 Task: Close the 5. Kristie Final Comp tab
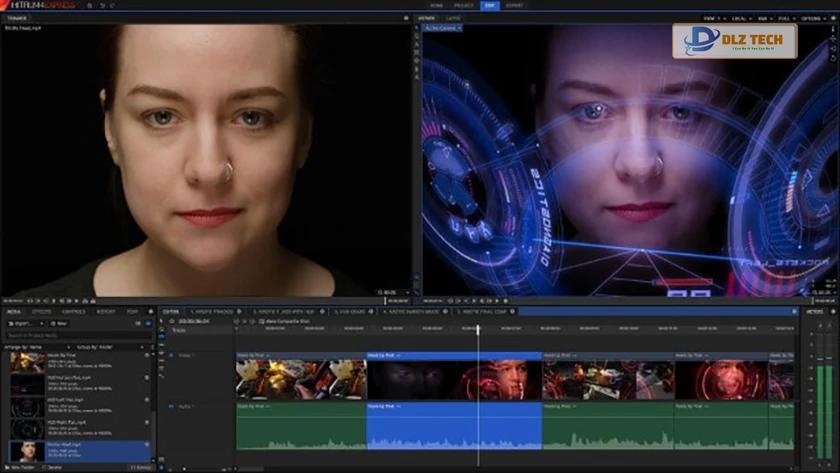pyautogui.click(x=513, y=311)
